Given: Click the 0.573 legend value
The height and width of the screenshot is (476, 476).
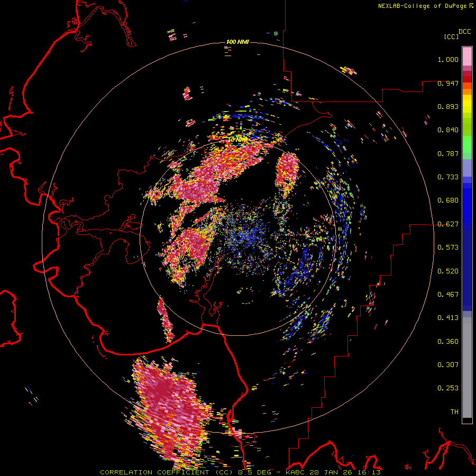Looking at the screenshot, I should pyautogui.click(x=448, y=248).
